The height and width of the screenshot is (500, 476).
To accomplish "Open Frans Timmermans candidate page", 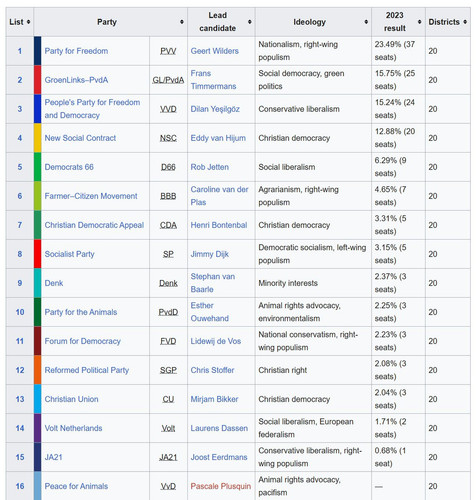I will (x=213, y=80).
